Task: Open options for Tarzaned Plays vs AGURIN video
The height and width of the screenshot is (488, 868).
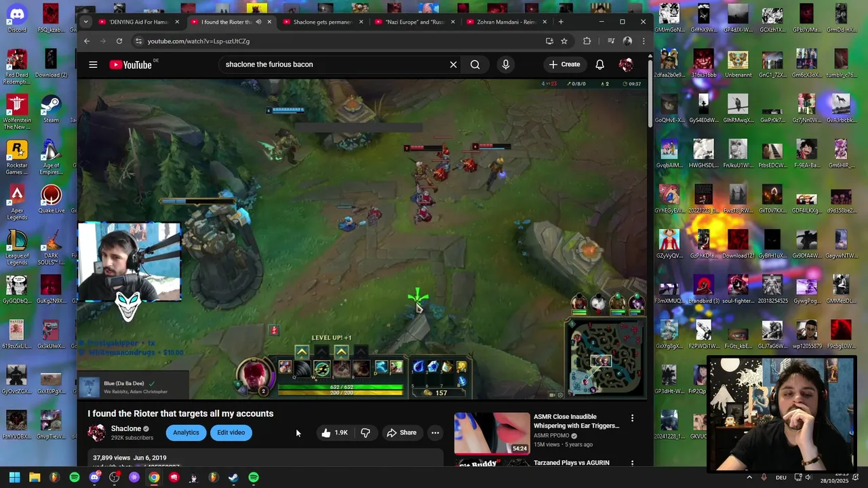Action: 632,463
